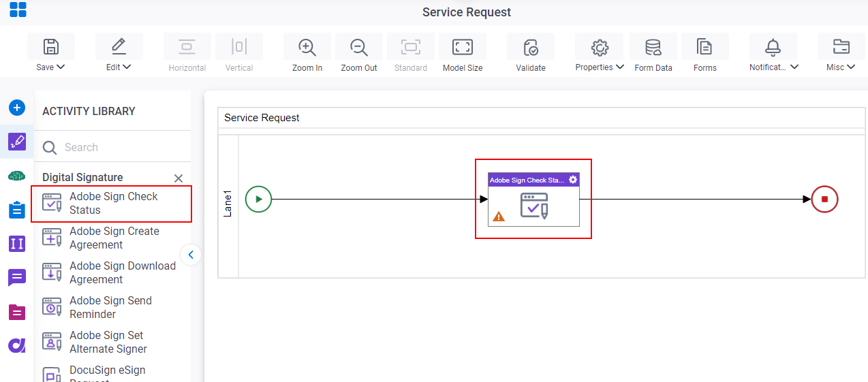Image resolution: width=868 pixels, height=382 pixels.
Task: Click the blue plus add icon in sidebar
Action: (x=17, y=108)
